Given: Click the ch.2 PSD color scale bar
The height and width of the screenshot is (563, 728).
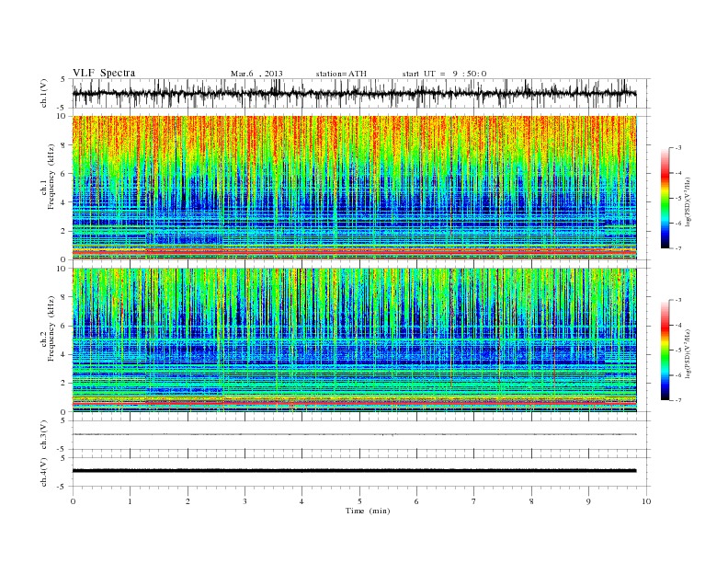Looking at the screenshot, I should pyautogui.click(x=665, y=350).
